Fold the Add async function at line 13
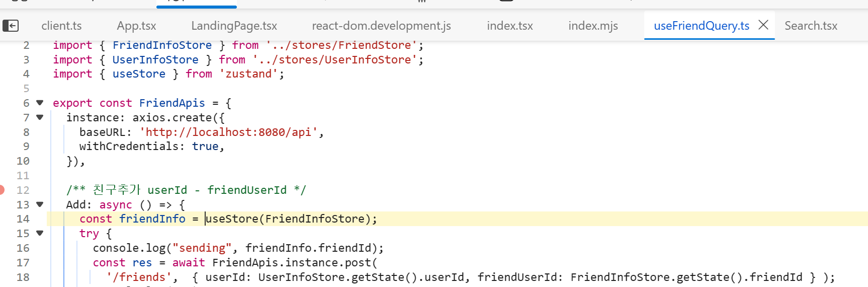868x287 pixels. coord(40,204)
